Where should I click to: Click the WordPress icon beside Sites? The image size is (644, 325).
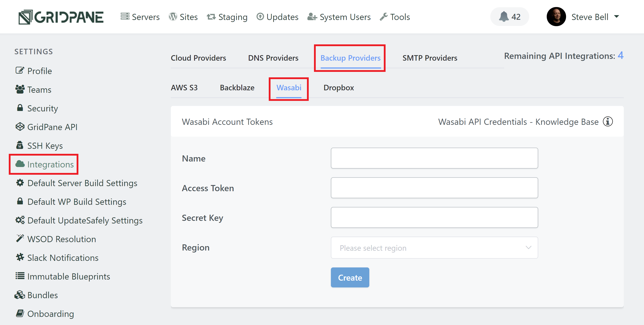pyautogui.click(x=173, y=17)
